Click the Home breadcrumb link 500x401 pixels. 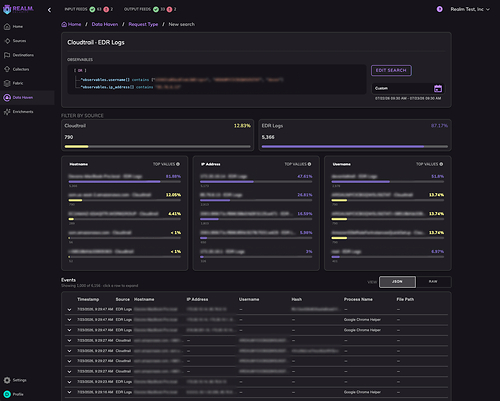click(71, 24)
